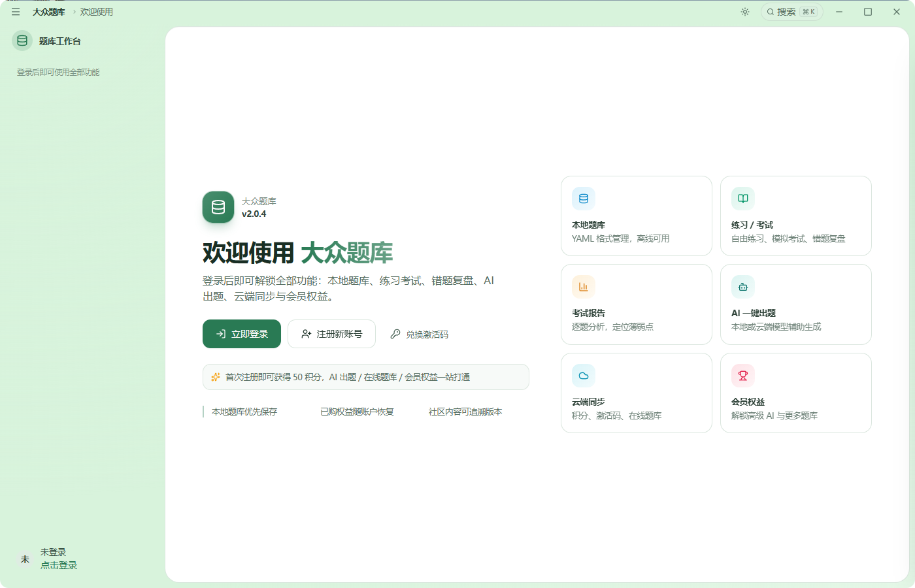Click the database icon on 本地题库 card
The width and height of the screenshot is (915, 588).
click(584, 199)
